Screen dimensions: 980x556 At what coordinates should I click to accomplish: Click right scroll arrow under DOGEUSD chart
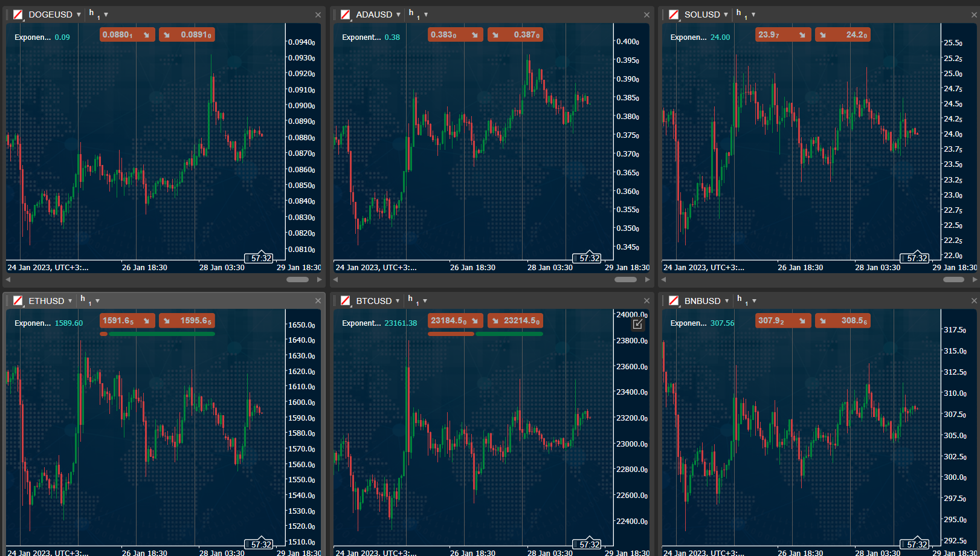[x=320, y=280]
